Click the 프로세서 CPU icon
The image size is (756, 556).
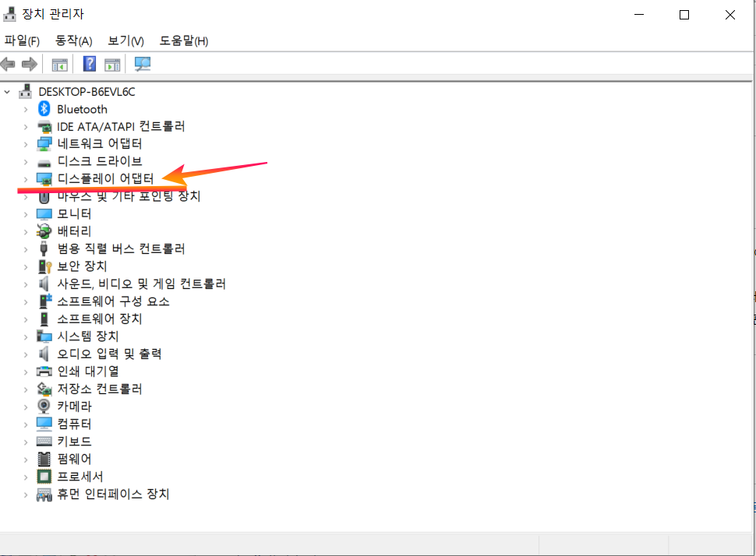coord(44,477)
